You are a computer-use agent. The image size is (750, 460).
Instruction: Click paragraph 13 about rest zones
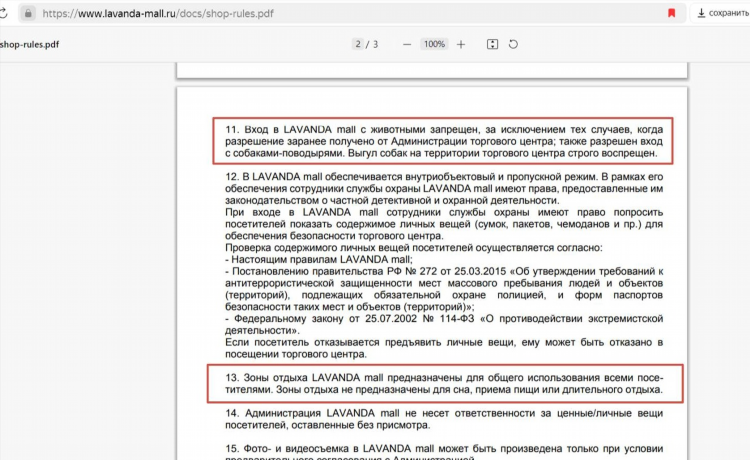(x=444, y=383)
